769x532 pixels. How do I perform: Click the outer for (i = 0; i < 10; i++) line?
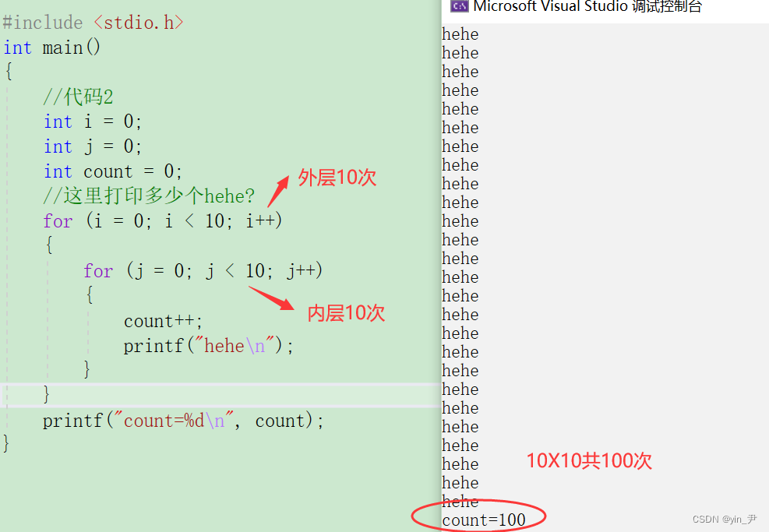point(162,220)
